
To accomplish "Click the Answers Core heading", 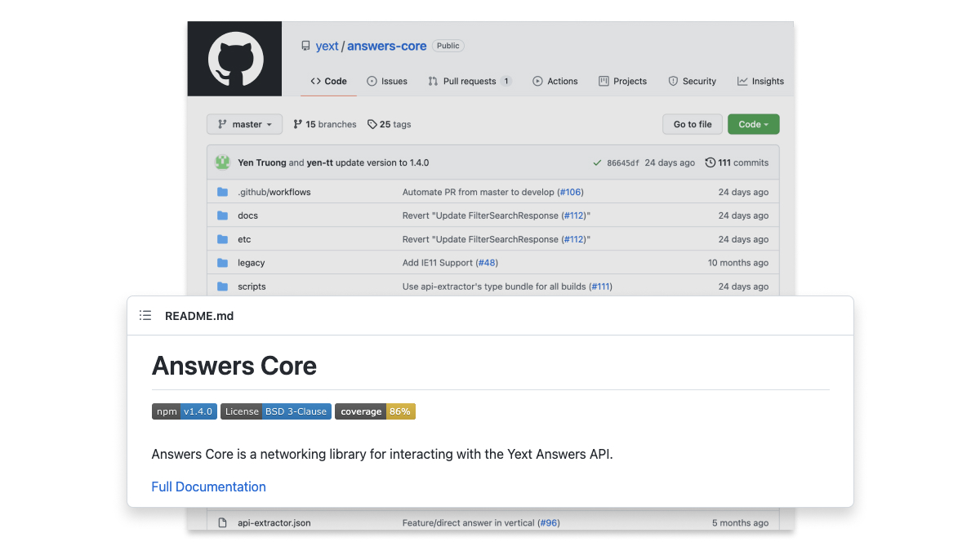I will [x=234, y=366].
